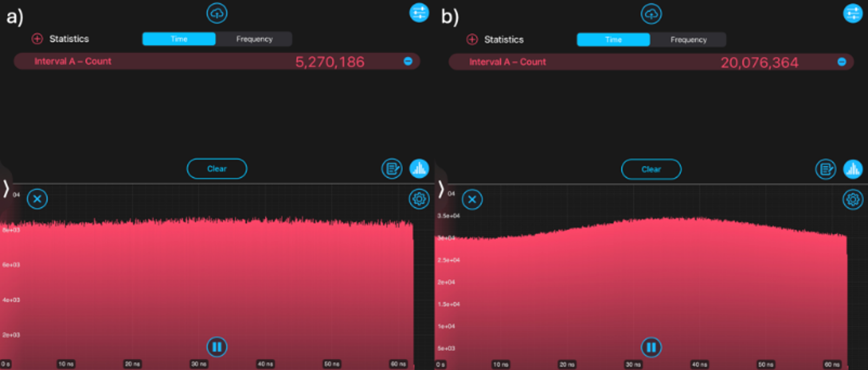Click the 4e+03 y-axis label in panel a
The image size is (868, 370).
pos(11,300)
